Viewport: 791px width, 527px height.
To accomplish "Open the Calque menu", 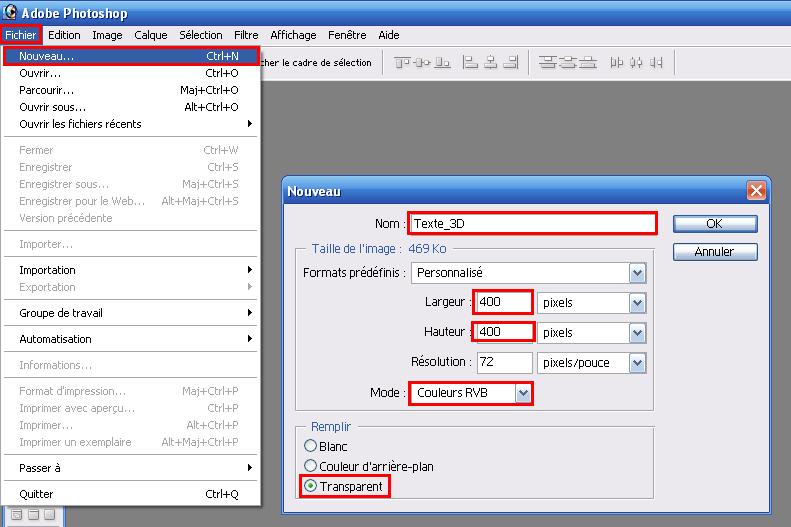I will coord(150,35).
